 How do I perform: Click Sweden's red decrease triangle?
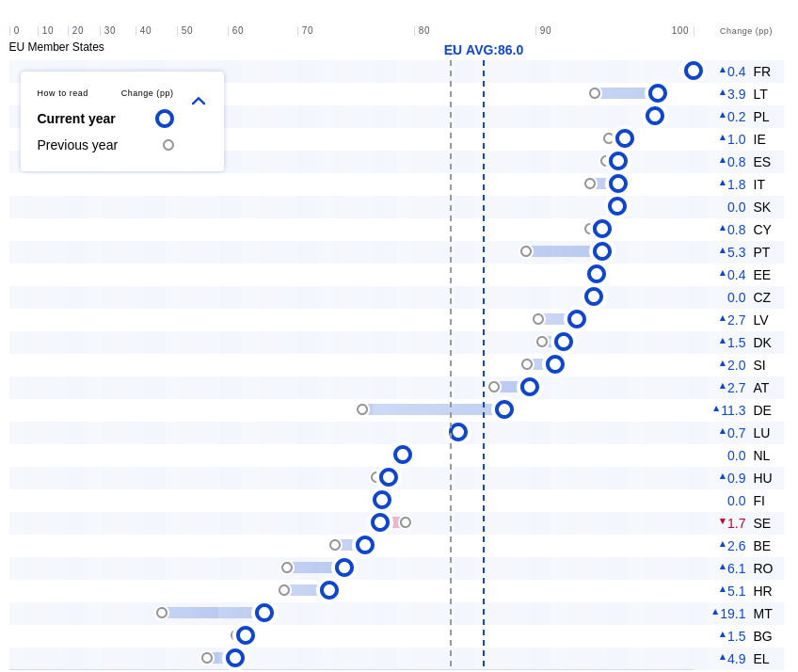[x=723, y=521]
